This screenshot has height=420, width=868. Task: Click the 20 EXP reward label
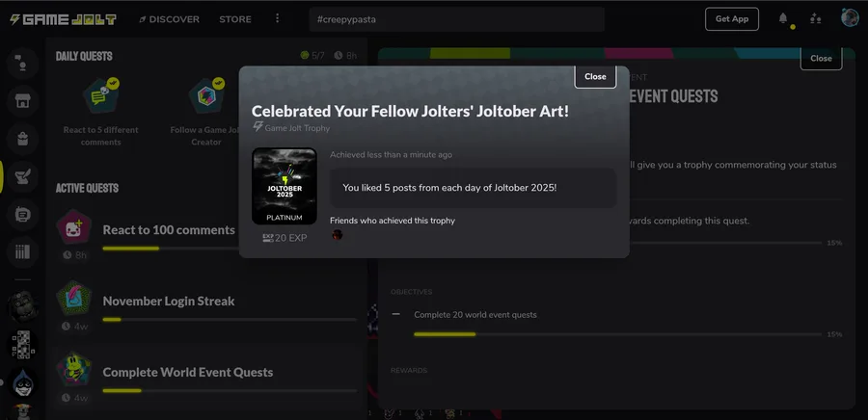tap(285, 238)
